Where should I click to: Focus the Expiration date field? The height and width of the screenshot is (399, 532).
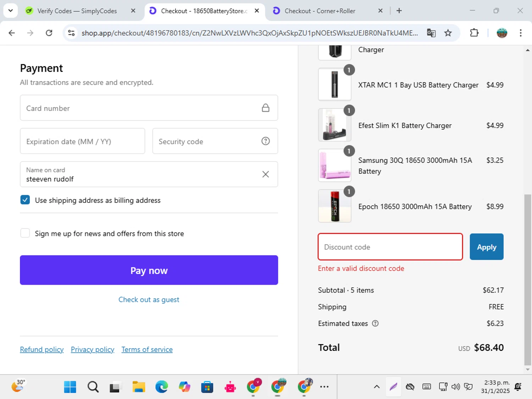click(83, 141)
